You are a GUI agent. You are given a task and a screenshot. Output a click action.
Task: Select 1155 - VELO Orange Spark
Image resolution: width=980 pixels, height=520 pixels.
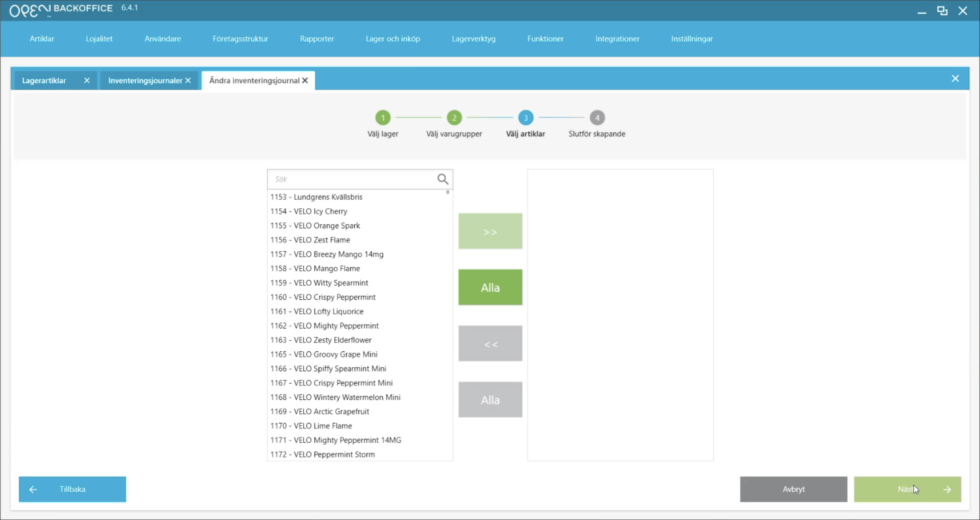coord(360,225)
